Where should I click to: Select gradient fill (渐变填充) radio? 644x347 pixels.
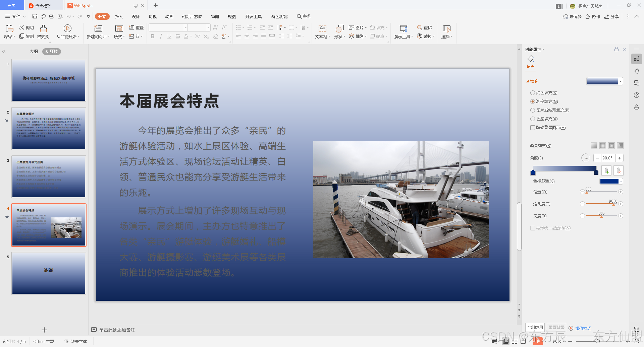533,101
